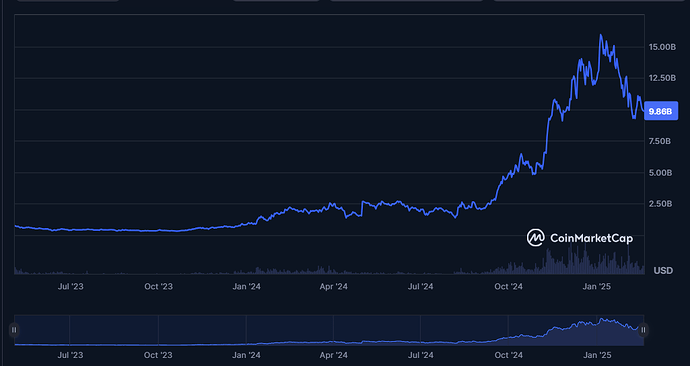Select the 9.86B current value label
This screenshot has height=366, width=690.
pos(661,111)
